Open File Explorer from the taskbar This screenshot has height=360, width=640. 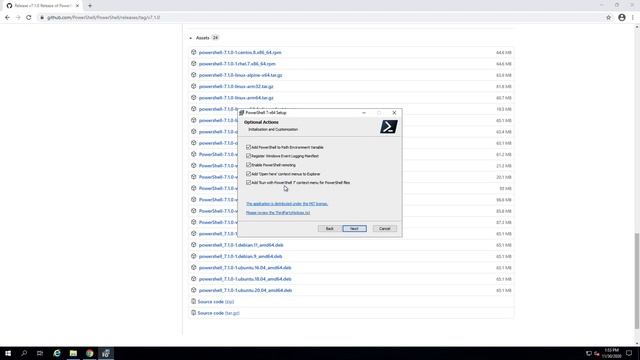click(x=73, y=353)
